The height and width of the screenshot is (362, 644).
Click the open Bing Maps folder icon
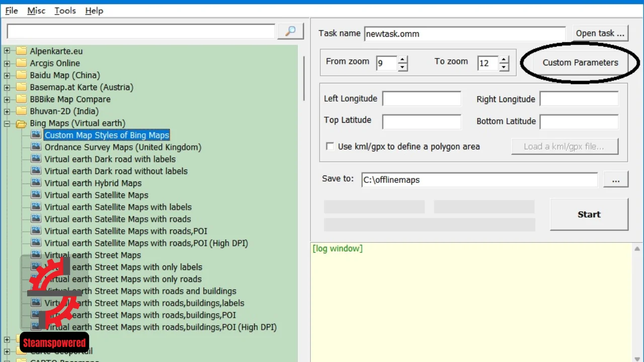tap(21, 123)
